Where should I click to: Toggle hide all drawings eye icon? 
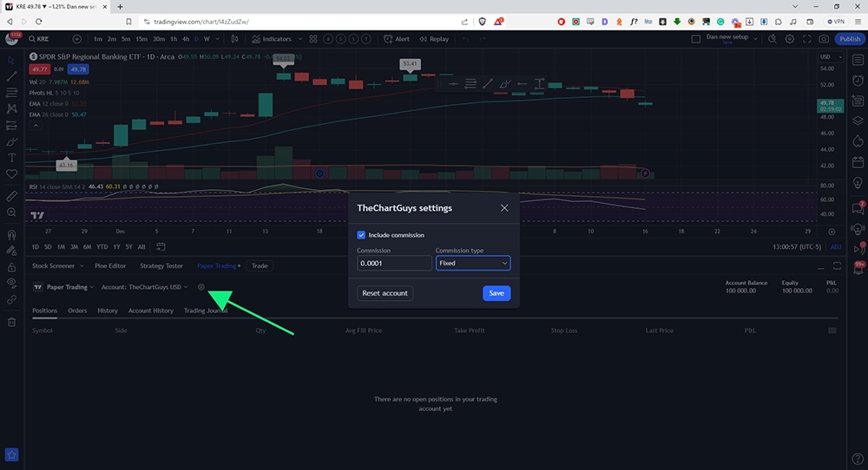pyautogui.click(x=11, y=283)
